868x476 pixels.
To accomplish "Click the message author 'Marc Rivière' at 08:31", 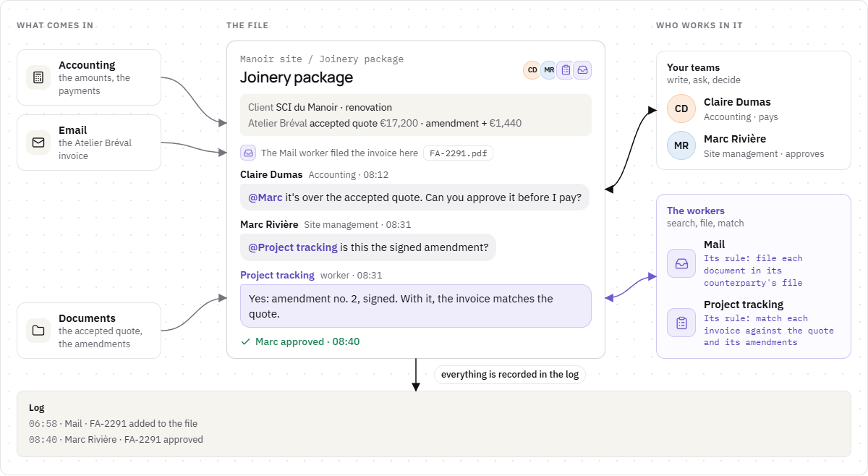I will click(269, 224).
